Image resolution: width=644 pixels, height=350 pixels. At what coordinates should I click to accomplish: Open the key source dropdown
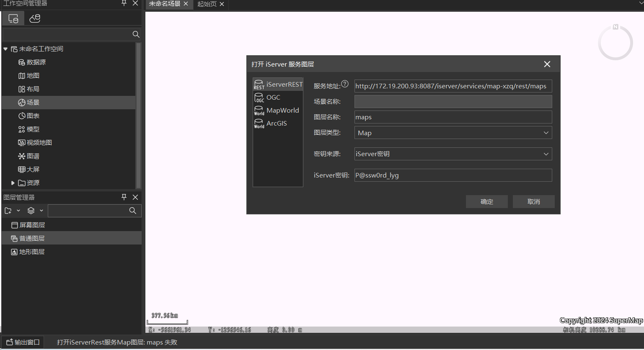453,154
